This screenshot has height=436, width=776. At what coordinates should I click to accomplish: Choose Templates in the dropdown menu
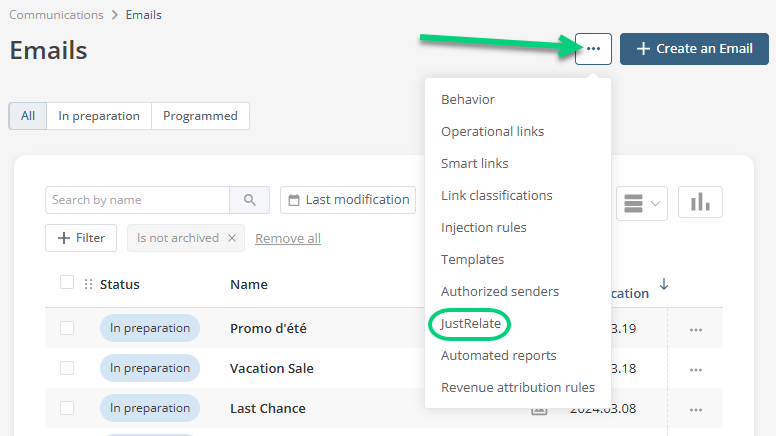(472, 259)
